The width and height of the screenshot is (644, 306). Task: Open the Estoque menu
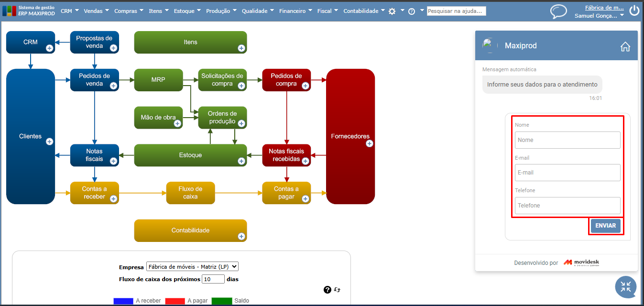tap(187, 11)
